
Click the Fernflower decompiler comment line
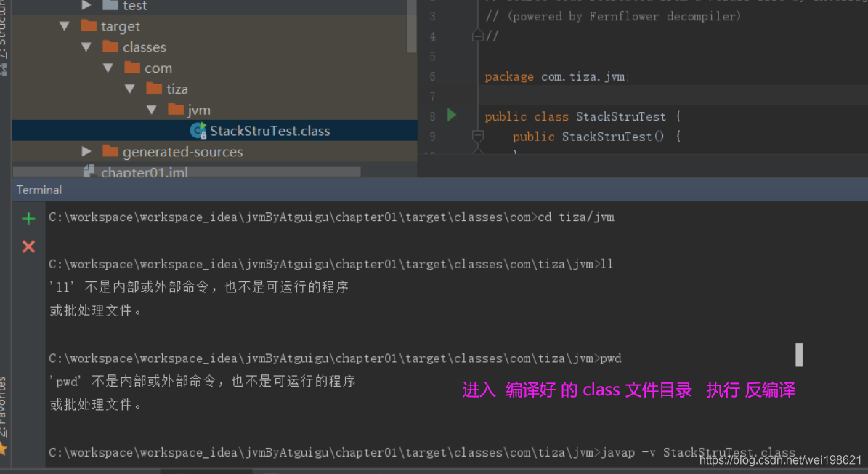(613, 16)
